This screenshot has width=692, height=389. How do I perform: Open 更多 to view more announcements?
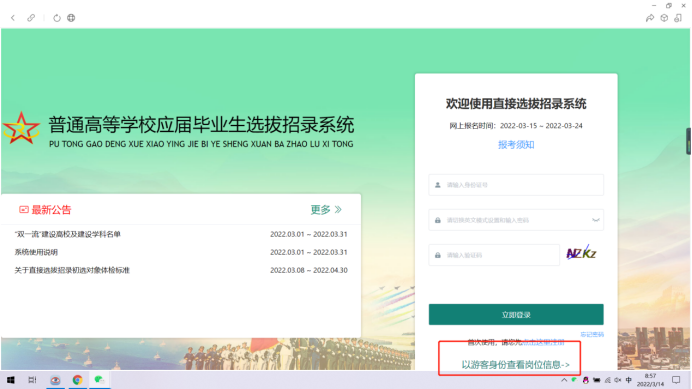(x=326, y=210)
